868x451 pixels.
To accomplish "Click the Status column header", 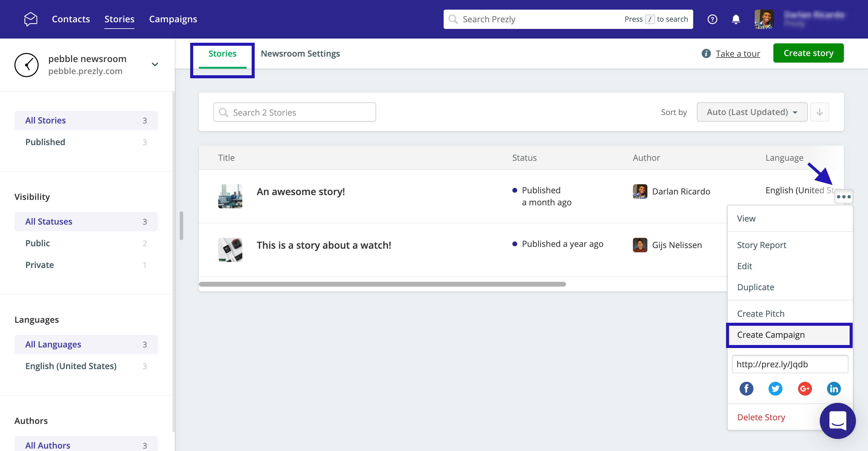I will [524, 158].
